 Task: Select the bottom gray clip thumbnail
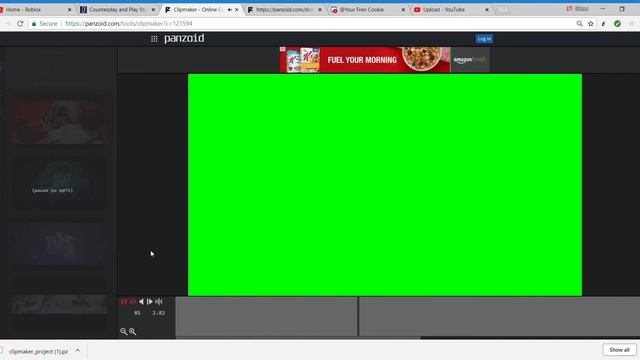(60, 304)
